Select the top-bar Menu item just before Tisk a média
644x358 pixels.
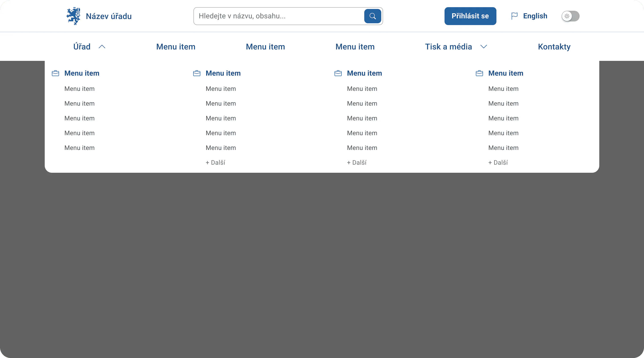(355, 47)
